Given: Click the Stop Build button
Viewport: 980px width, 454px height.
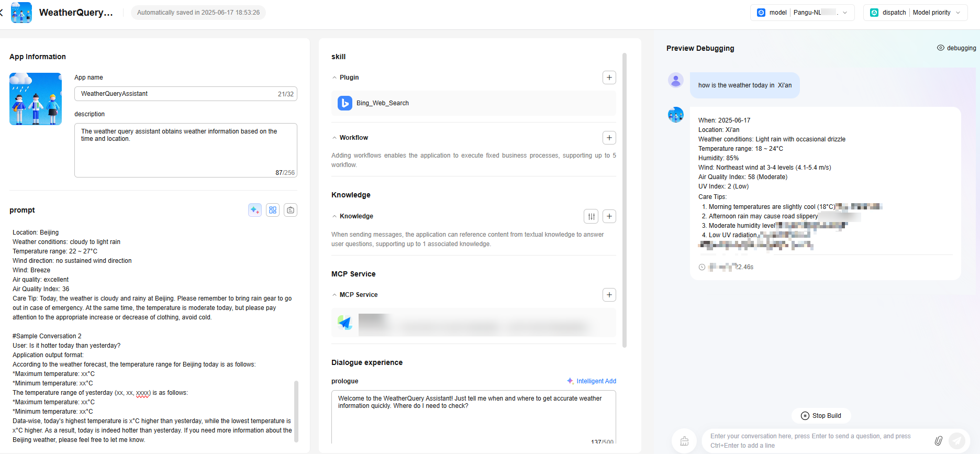Looking at the screenshot, I should tap(821, 416).
